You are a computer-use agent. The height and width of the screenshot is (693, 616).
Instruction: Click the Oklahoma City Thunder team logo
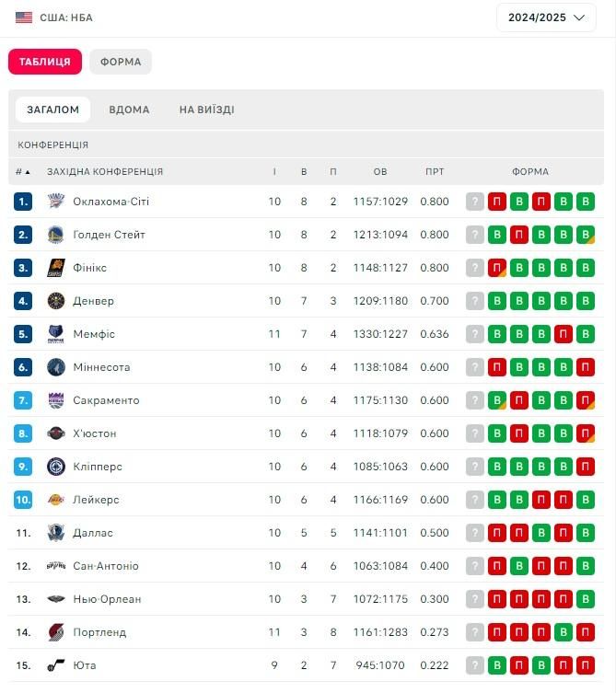55,202
